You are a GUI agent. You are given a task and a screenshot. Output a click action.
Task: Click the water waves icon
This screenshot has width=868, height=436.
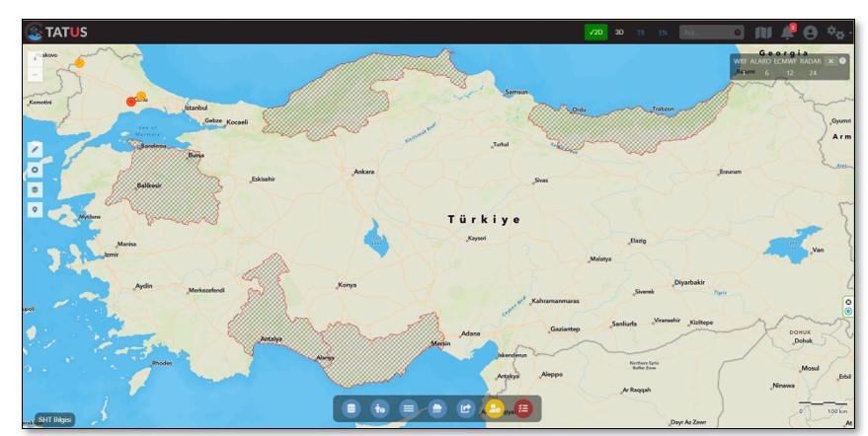[408, 407]
